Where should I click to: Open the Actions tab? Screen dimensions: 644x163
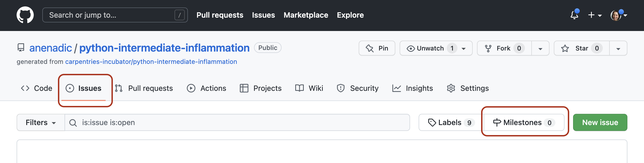pyautogui.click(x=206, y=88)
